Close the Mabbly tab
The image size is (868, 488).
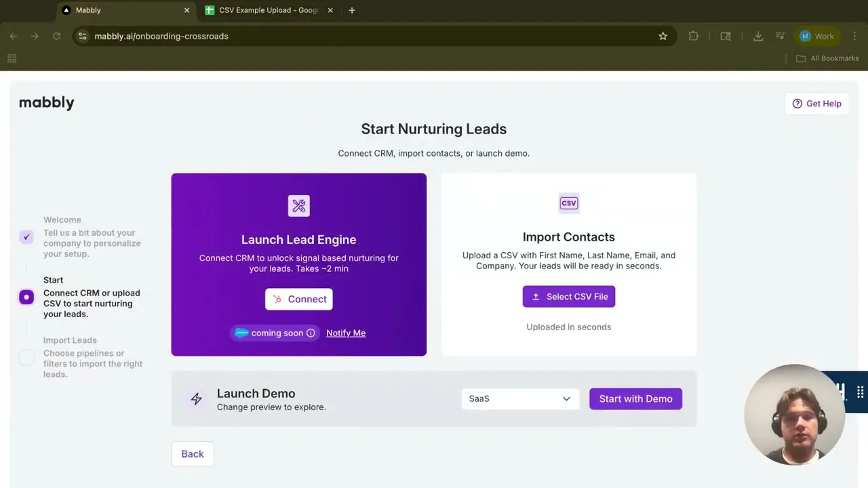click(186, 10)
